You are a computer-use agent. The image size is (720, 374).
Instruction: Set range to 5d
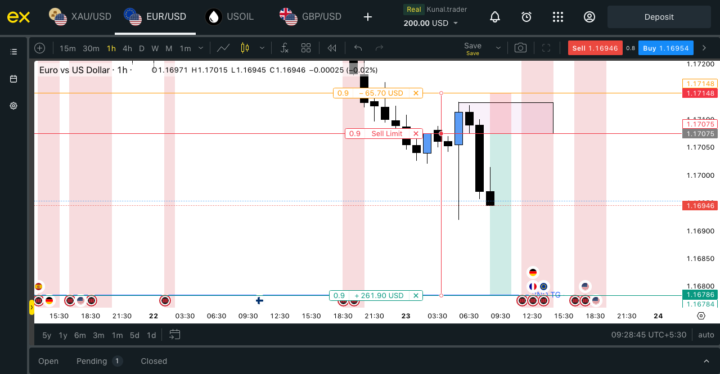point(135,335)
